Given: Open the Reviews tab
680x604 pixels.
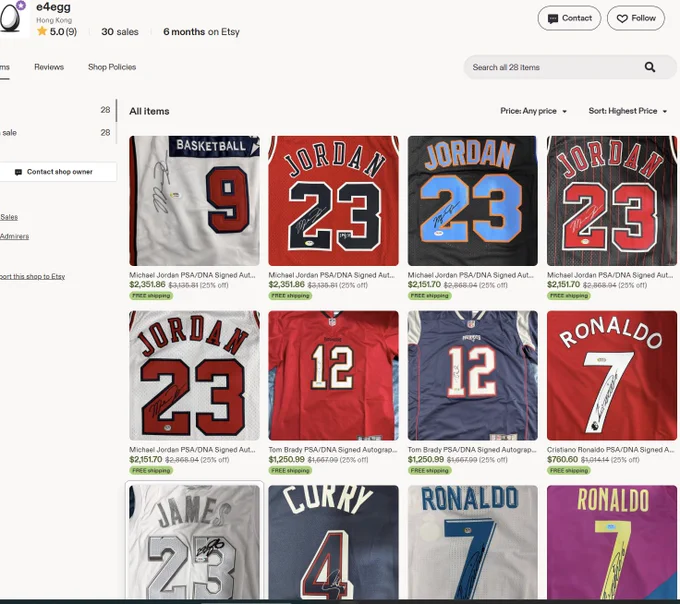Looking at the screenshot, I should [49, 67].
